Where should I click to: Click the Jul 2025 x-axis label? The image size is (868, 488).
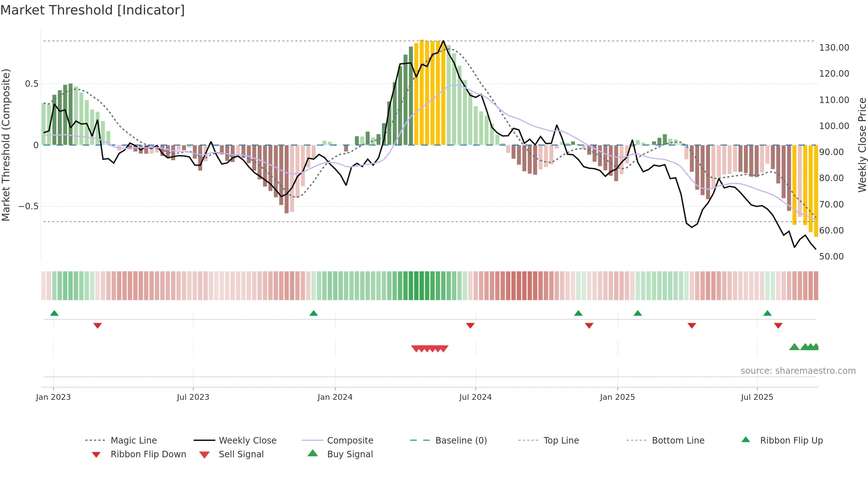[757, 397]
